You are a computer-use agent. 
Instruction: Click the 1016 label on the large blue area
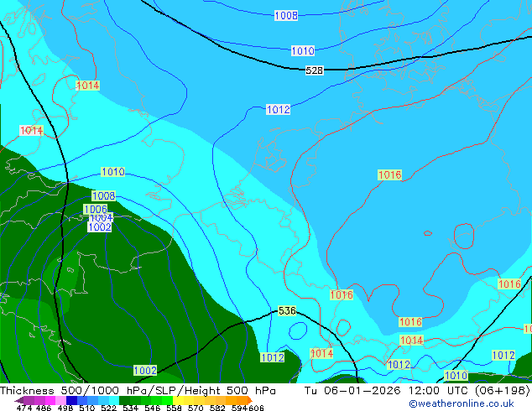click(390, 175)
